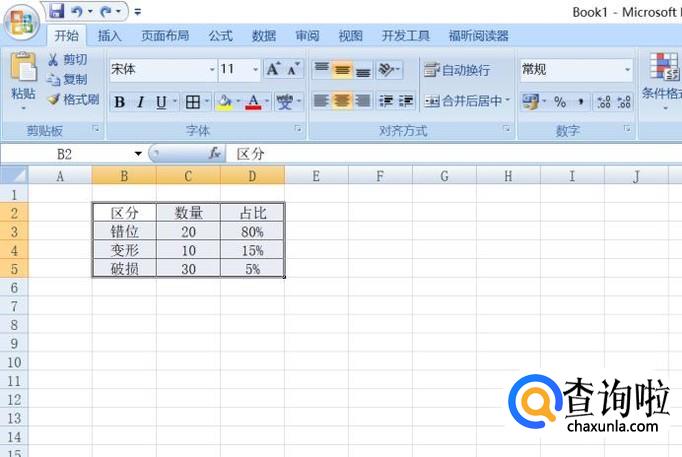Click the Cut (剪切) scissors button
This screenshot has width=682, height=457.
pyautogui.click(x=68, y=60)
